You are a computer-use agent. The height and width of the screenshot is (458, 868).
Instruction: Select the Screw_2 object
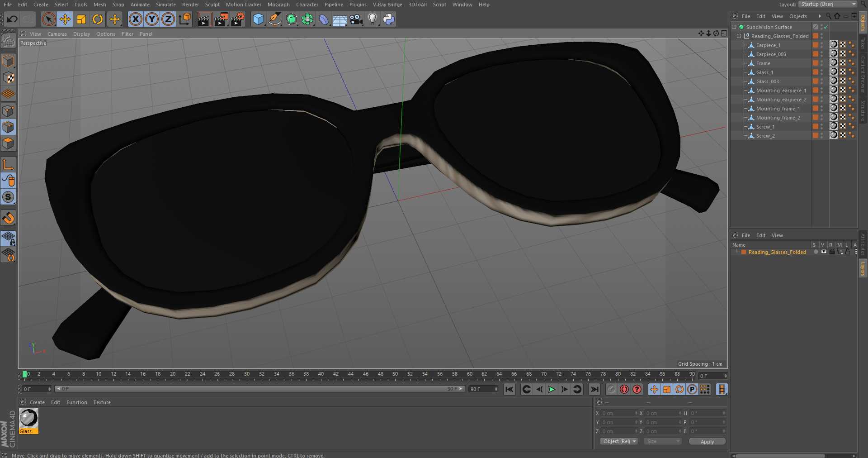click(x=765, y=136)
